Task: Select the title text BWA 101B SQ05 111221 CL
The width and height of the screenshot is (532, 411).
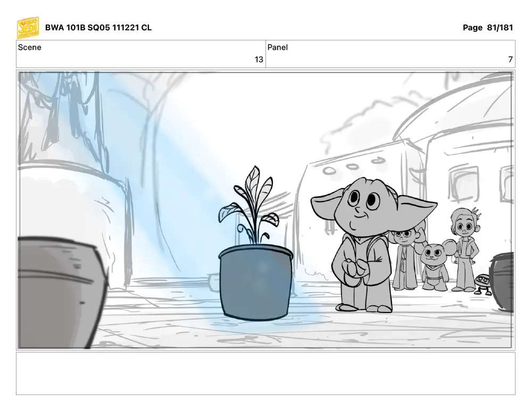Action: [98, 28]
